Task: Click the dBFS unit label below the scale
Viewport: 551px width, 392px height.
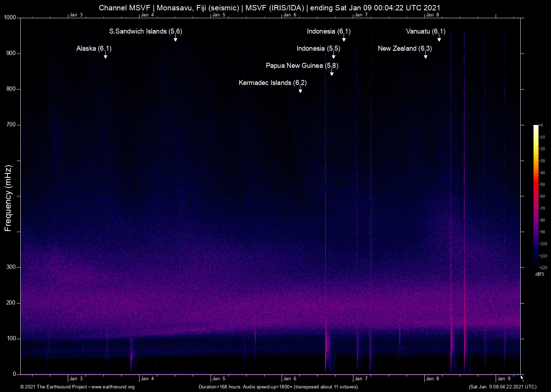Action: pos(540,274)
